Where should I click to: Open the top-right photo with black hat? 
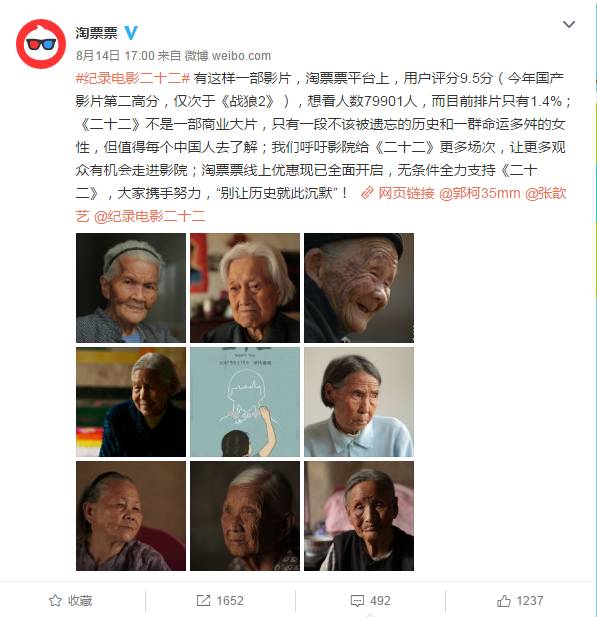359,288
